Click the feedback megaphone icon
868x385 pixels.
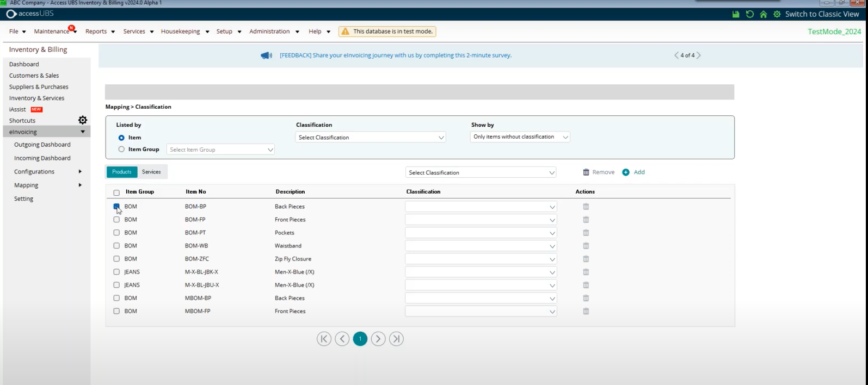coord(266,55)
